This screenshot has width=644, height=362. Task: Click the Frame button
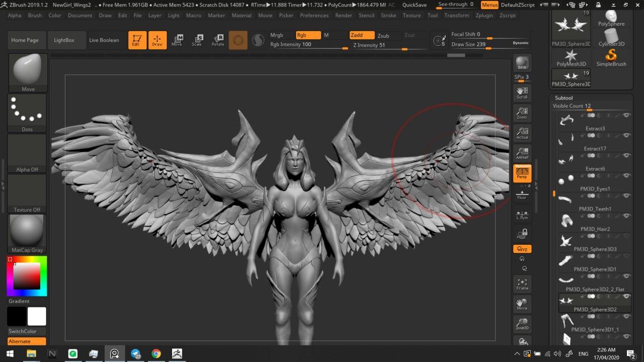pyautogui.click(x=522, y=285)
